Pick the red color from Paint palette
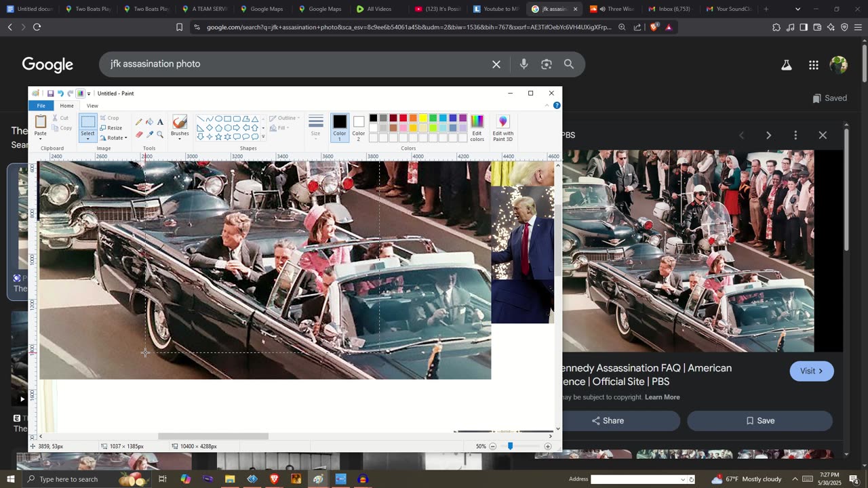 click(x=403, y=119)
